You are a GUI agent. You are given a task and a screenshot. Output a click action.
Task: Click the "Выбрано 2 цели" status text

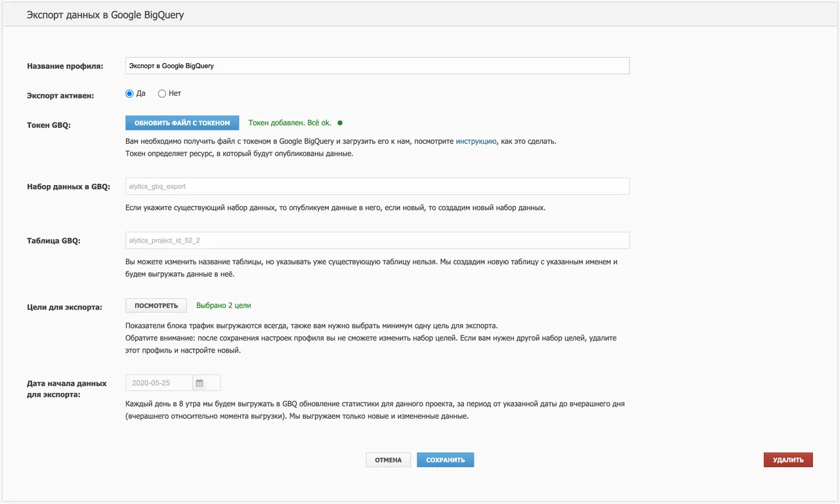[x=224, y=305]
